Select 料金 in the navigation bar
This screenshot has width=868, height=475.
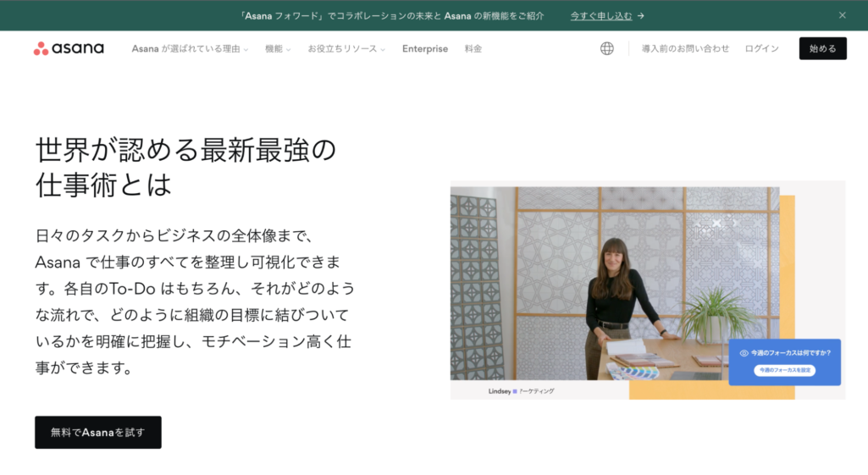(473, 49)
